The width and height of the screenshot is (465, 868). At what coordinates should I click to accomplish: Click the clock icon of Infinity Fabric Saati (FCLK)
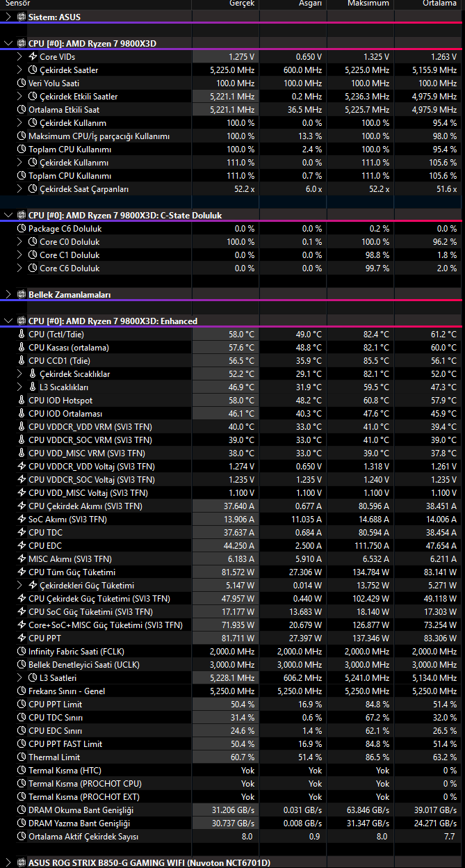tap(22, 652)
